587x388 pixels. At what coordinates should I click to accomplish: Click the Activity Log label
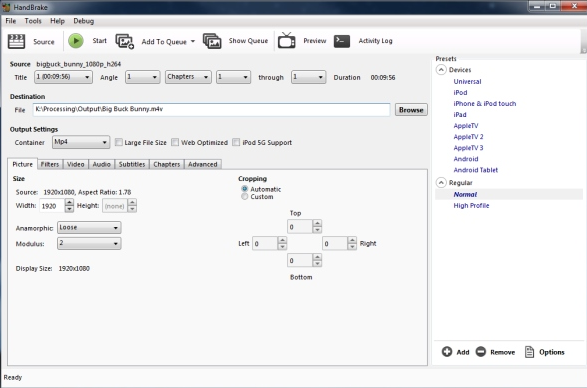[x=375, y=41]
